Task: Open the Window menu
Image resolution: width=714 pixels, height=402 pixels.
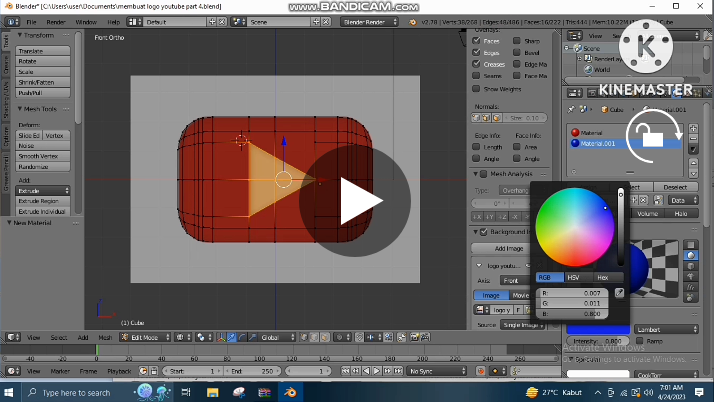Action: [86, 22]
